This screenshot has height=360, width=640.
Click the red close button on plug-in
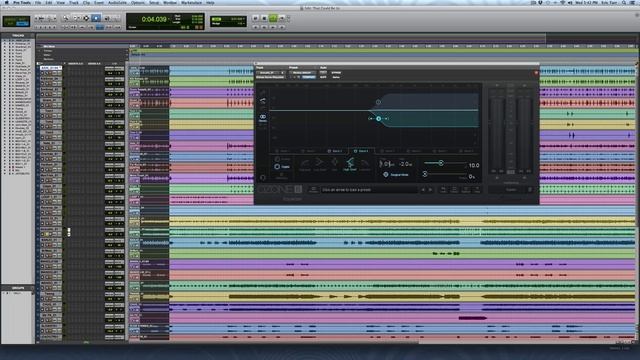pyautogui.click(x=536, y=73)
